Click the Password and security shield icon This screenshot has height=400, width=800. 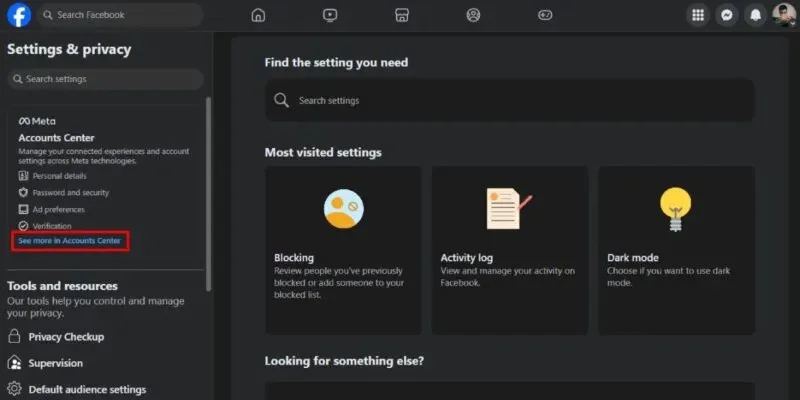coord(23,192)
